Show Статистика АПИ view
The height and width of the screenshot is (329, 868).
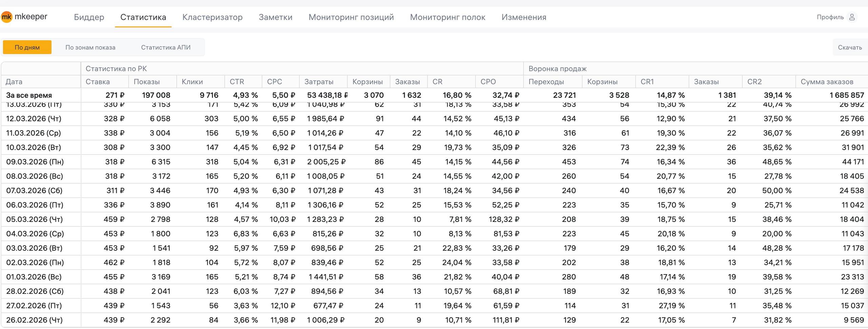point(165,47)
